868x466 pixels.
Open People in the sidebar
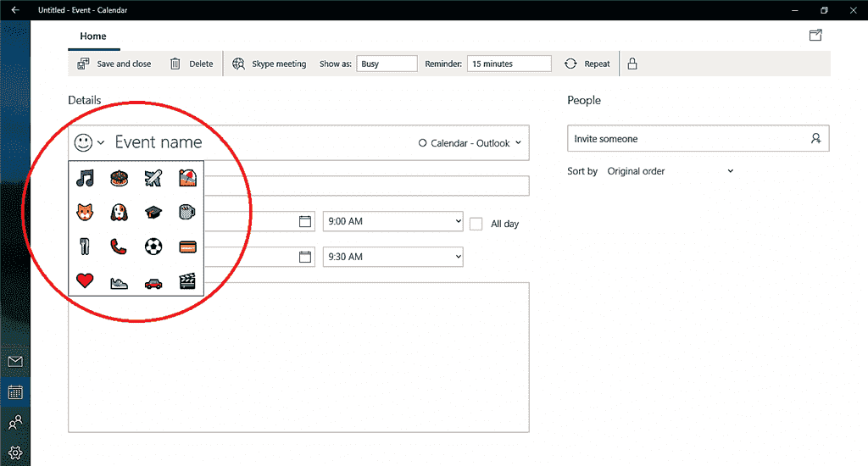coord(15,423)
